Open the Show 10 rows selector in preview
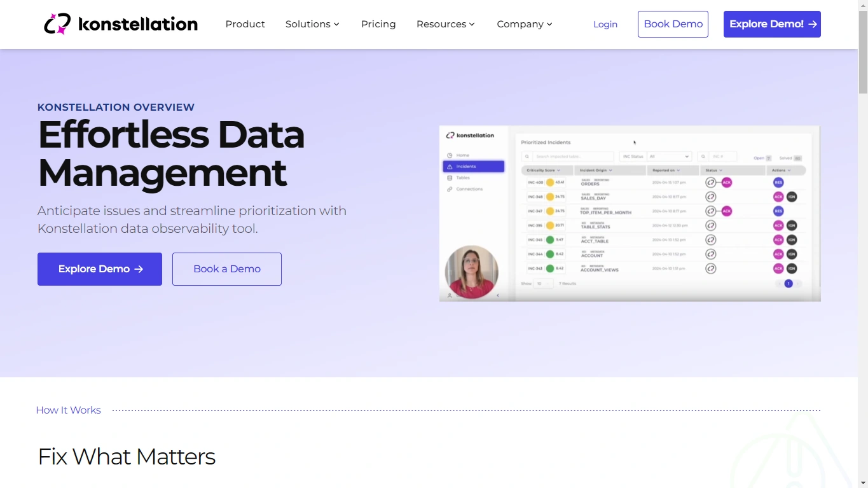Screen dimensions: 868x488 (544, 284)
